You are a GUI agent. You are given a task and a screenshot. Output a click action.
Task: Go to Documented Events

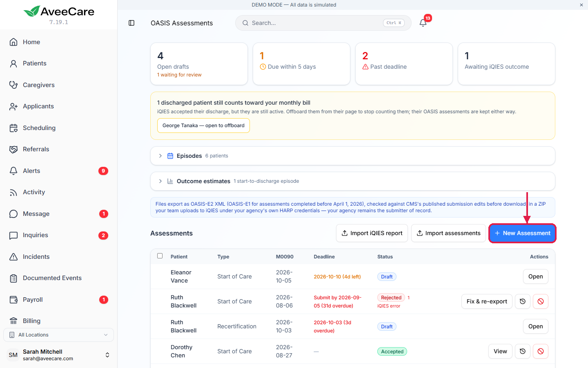(x=59, y=278)
